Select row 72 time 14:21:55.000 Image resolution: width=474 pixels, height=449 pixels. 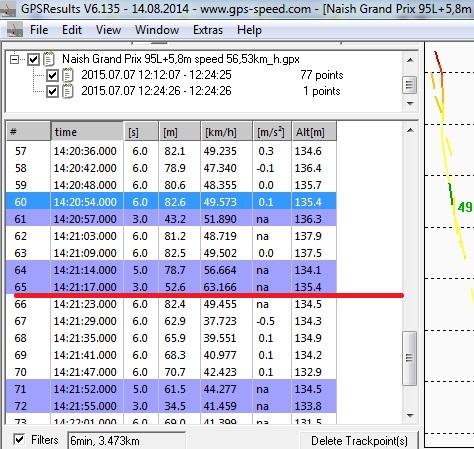point(85,406)
